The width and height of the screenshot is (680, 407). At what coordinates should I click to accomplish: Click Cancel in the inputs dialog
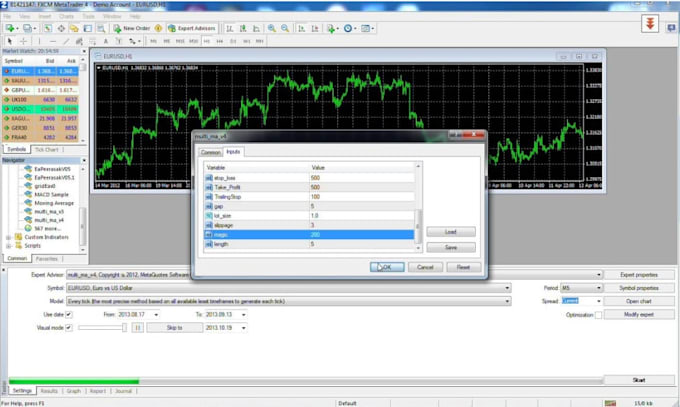coord(425,267)
